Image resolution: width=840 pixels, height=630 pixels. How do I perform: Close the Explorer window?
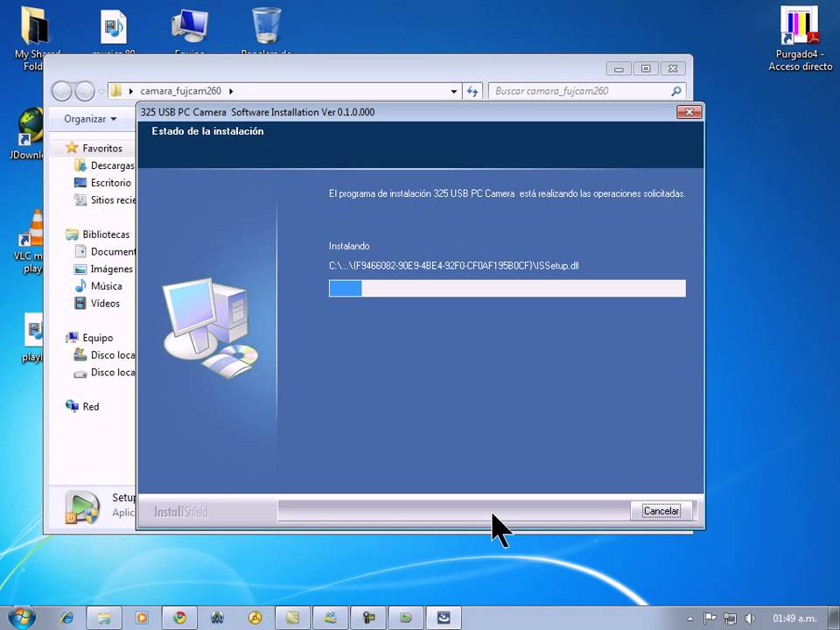click(x=673, y=68)
